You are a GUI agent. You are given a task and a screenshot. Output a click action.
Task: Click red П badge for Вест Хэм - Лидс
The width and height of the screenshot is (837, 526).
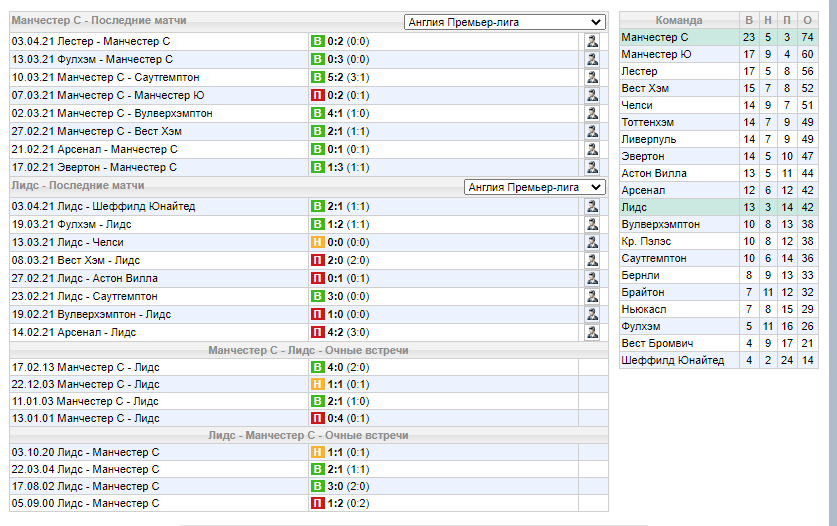[318, 261]
